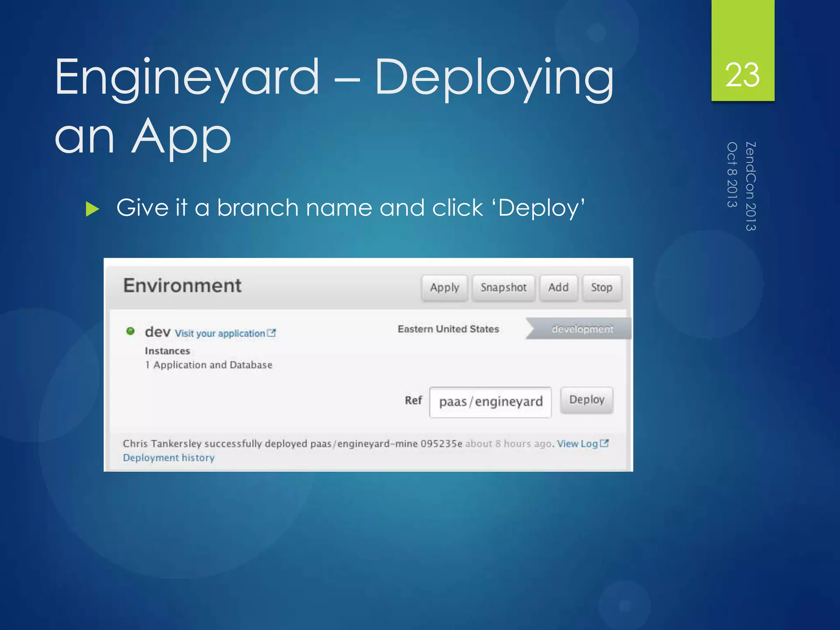The image size is (840, 630).
Task: Click the deployed commit 095235e text
Action: point(441,444)
